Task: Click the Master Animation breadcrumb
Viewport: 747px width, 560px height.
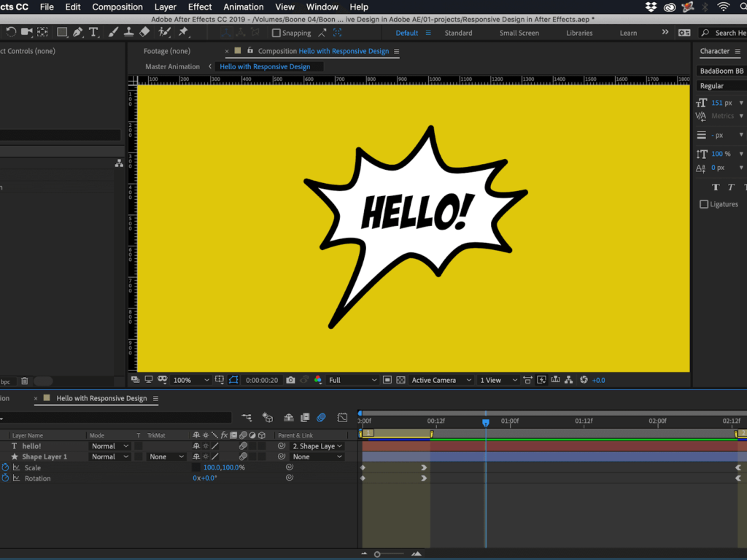Action: click(x=172, y=66)
